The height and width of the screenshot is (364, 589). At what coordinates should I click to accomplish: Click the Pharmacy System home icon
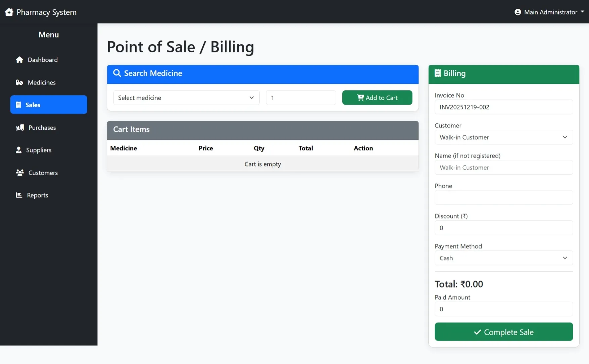point(9,12)
